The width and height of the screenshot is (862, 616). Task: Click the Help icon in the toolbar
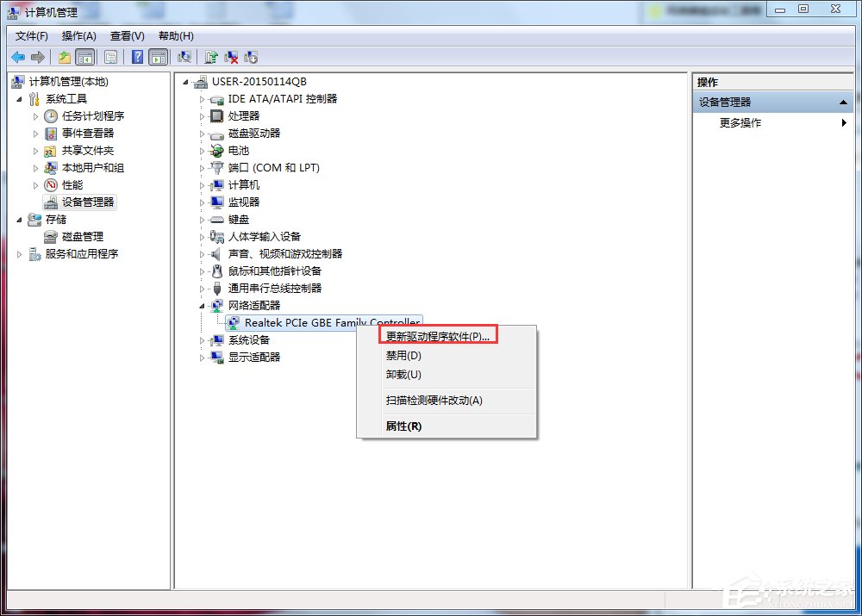click(x=138, y=57)
